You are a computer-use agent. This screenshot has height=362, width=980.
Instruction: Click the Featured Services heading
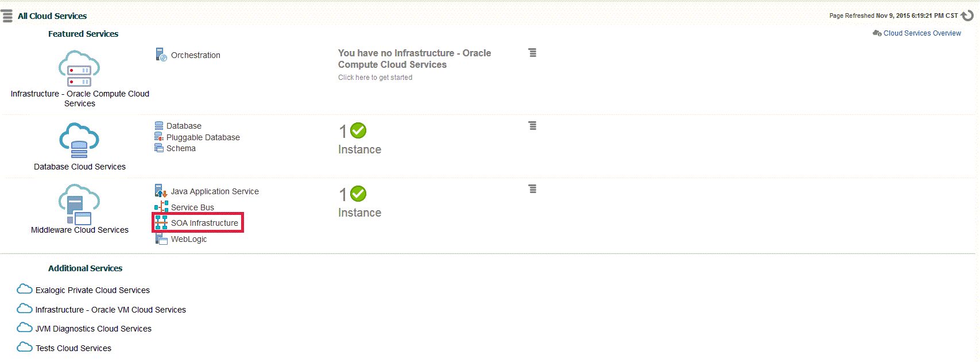click(x=83, y=34)
